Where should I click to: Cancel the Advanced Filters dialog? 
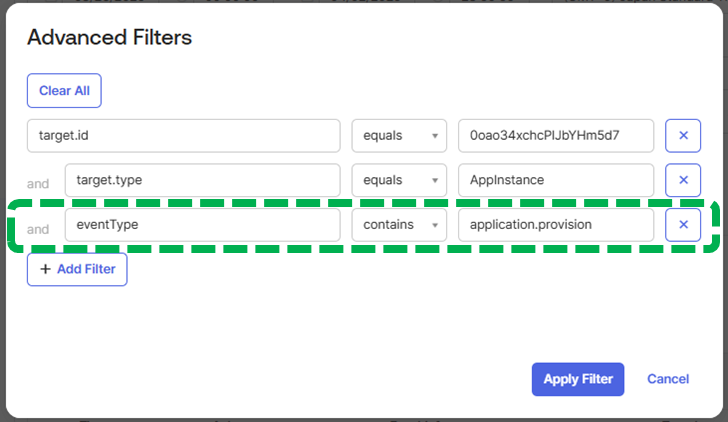668,379
